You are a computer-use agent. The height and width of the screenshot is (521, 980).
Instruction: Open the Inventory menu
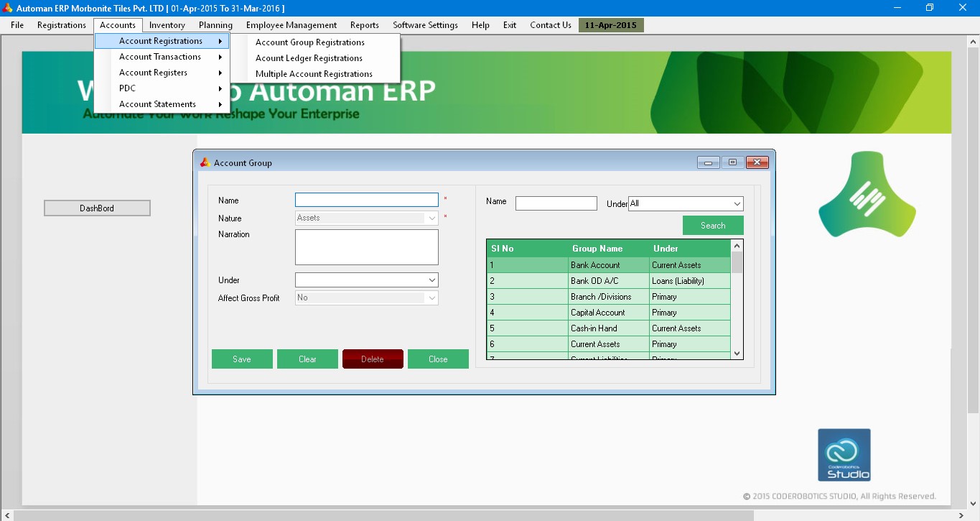(x=167, y=25)
